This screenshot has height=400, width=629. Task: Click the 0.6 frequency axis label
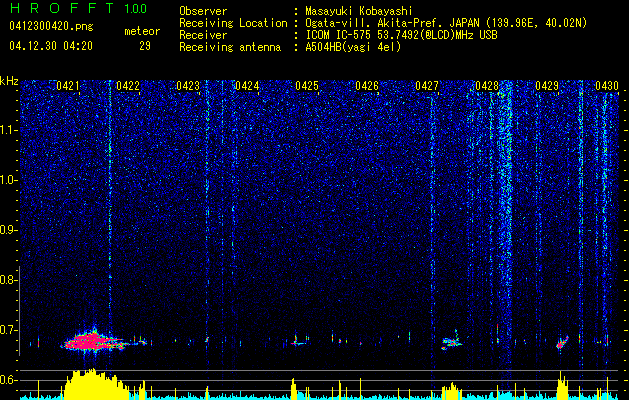8,380
